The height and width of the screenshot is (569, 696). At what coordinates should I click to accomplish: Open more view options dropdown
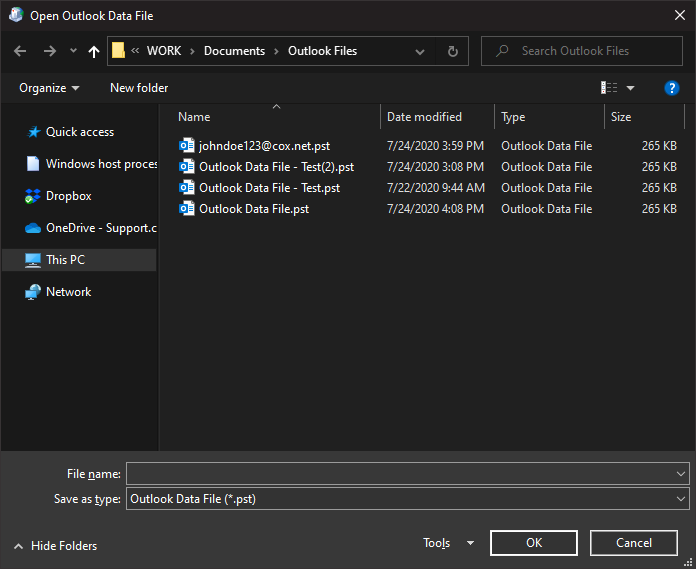[630, 88]
